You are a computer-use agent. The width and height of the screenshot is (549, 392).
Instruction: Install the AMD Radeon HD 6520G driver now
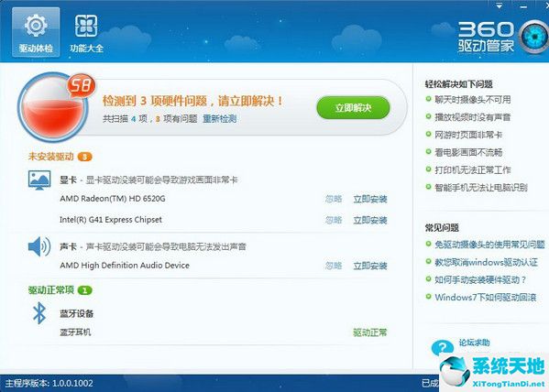(x=370, y=199)
